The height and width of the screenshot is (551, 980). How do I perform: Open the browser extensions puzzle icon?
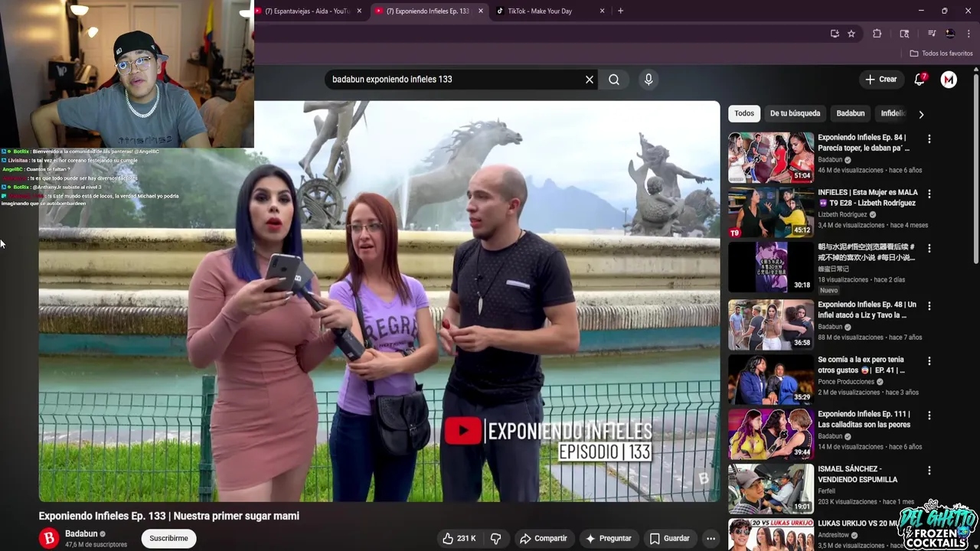pyautogui.click(x=877, y=34)
